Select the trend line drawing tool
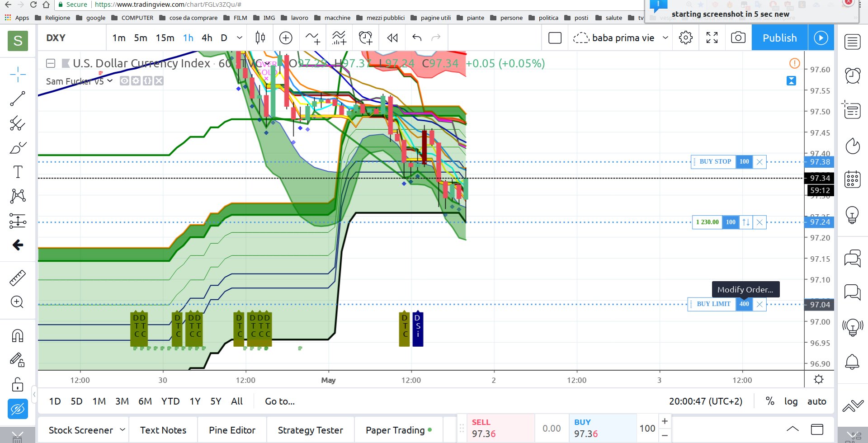The width and height of the screenshot is (868, 443). tap(18, 99)
